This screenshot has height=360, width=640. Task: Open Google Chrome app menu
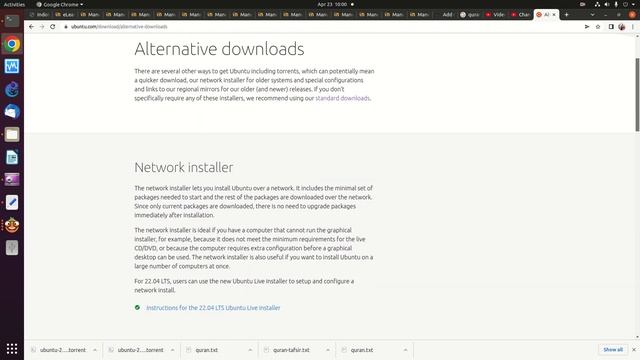tap(60, 4)
